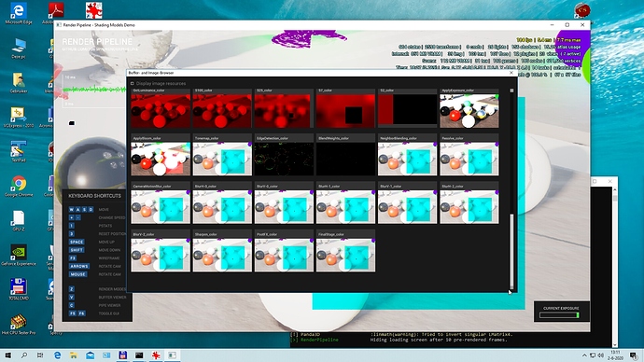Image resolution: width=644 pixels, height=362 pixels.
Task: Open the Sharpen_color buffer thumbnail
Action: (222, 255)
